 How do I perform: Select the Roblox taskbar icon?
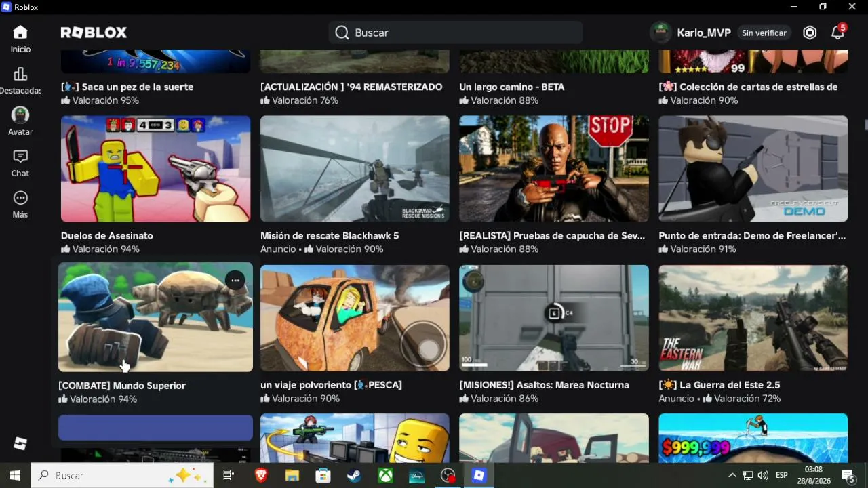pos(479,476)
